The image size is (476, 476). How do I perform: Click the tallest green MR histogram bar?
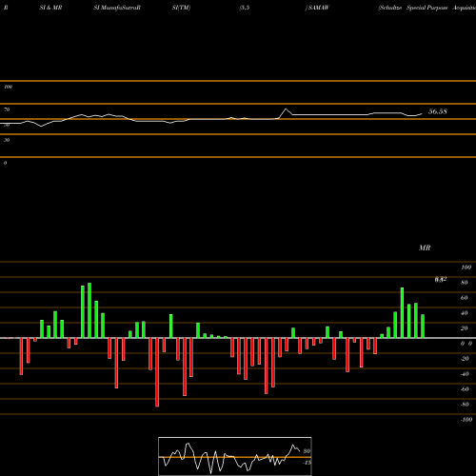pos(89,310)
